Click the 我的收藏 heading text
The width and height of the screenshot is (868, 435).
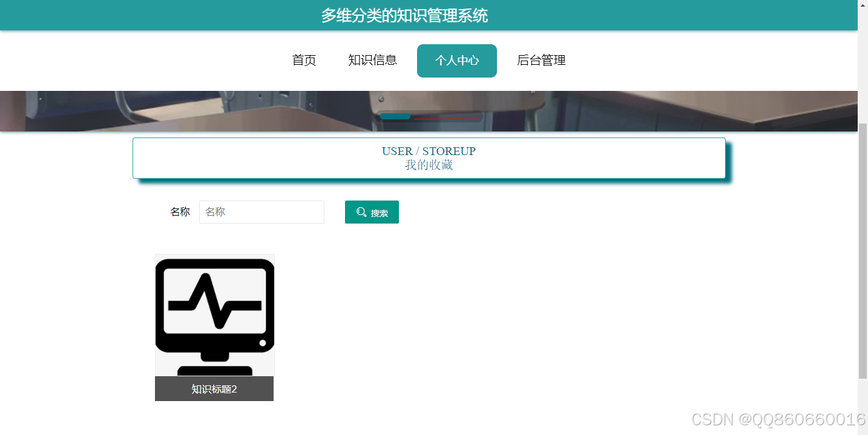coord(429,164)
